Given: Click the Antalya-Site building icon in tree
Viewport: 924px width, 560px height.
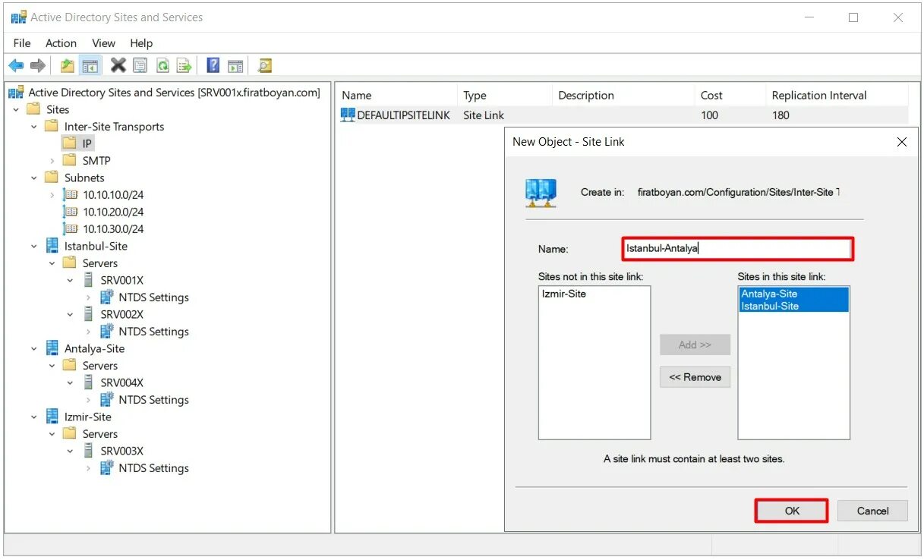Looking at the screenshot, I should 52,348.
